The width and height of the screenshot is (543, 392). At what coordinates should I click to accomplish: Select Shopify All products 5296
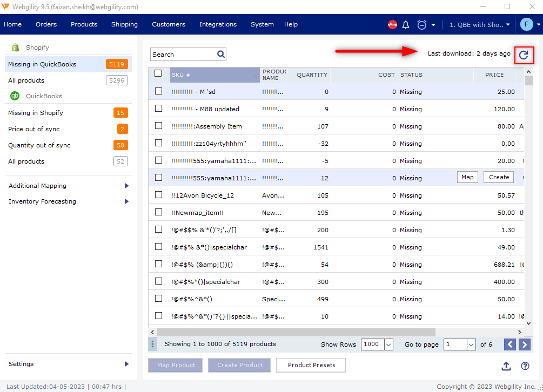point(68,80)
